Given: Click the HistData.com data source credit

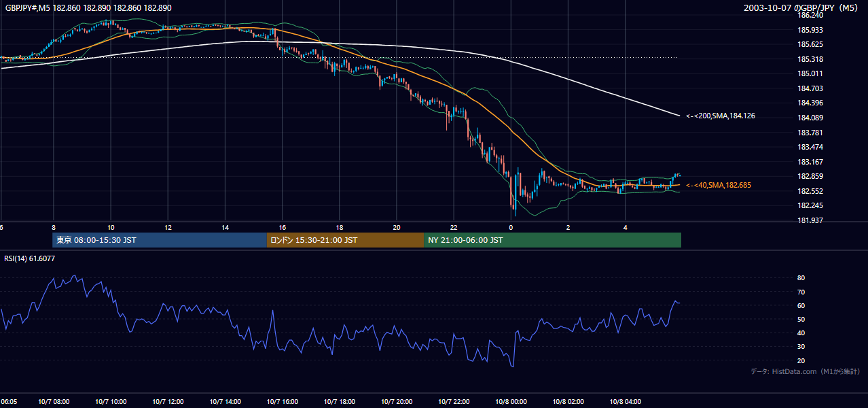Looking at the screenshot, I should (806, 371).
